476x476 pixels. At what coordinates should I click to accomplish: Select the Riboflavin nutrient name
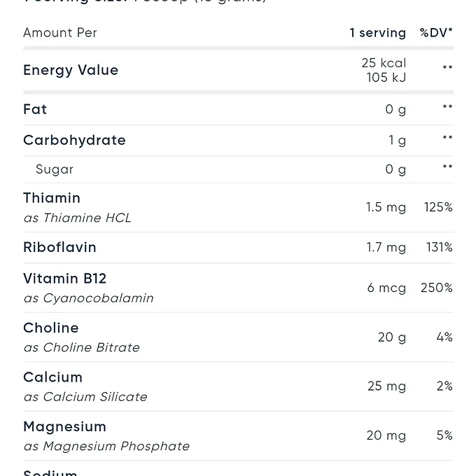click(59, 247)
